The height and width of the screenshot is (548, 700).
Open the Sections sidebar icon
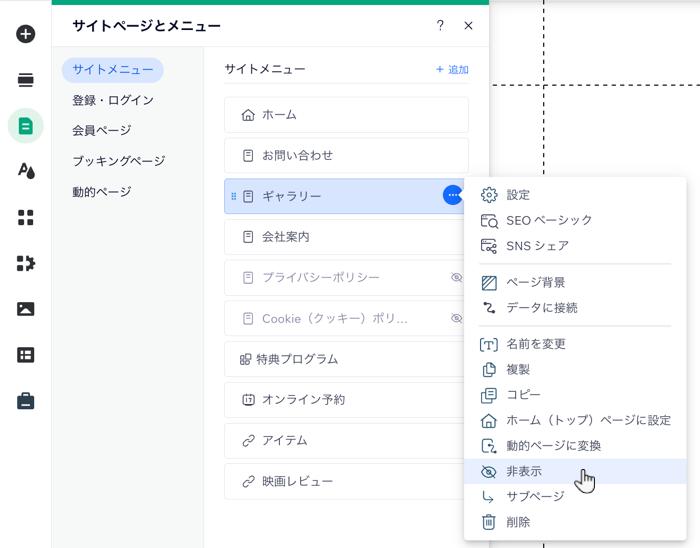[x=25, y=80]
